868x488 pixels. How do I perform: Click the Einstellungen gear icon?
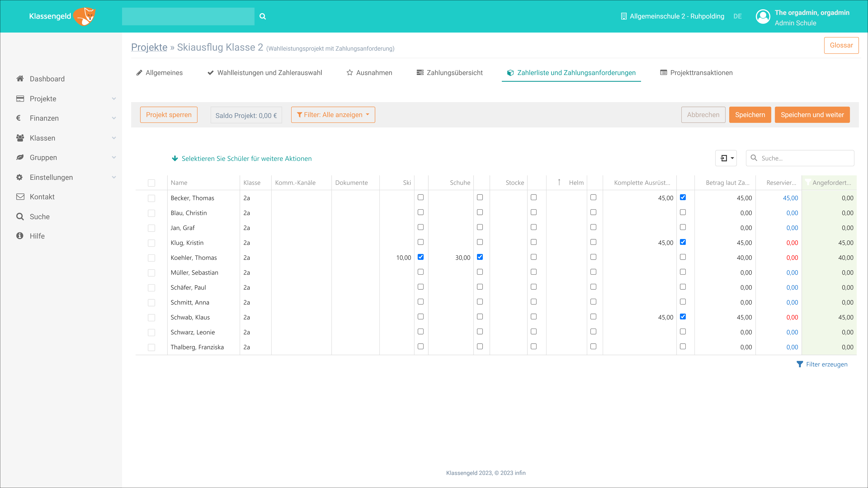(19, 177)
